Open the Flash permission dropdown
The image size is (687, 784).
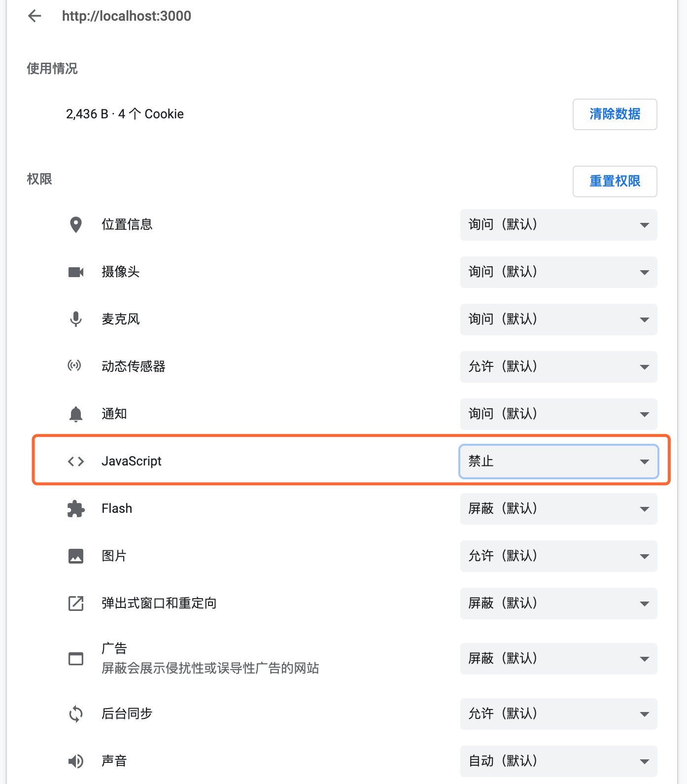[x=558, y=509]
